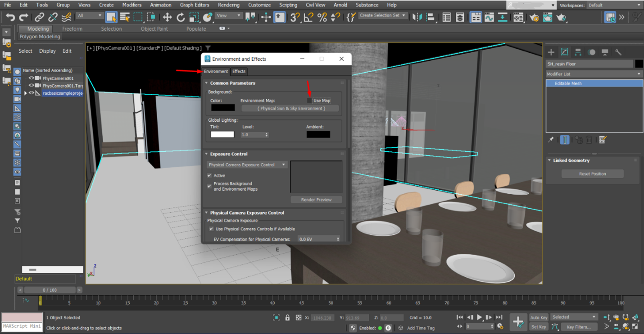
Task: Enable the Use Map checkbox
Action: (310, 100)
